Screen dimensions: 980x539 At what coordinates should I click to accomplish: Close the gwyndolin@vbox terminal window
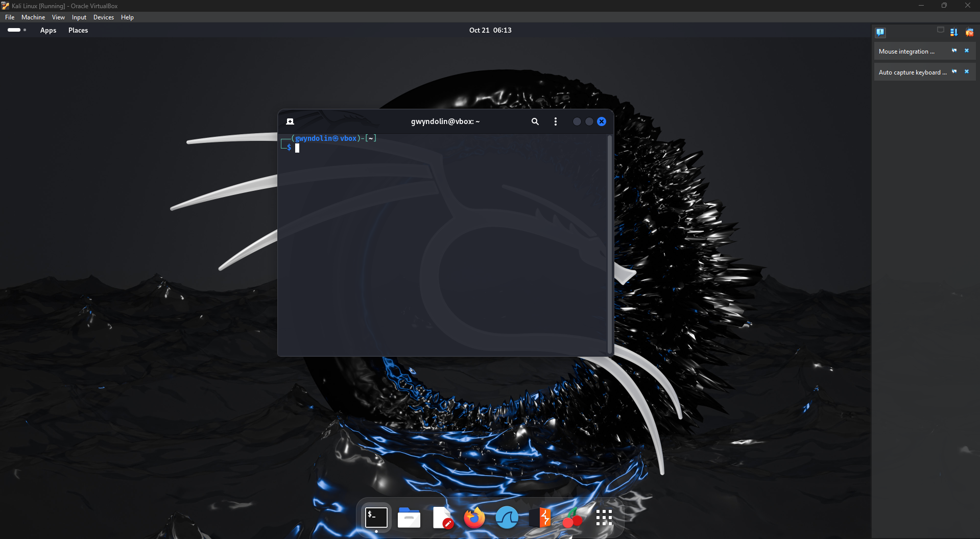click(x=602, y=121)
